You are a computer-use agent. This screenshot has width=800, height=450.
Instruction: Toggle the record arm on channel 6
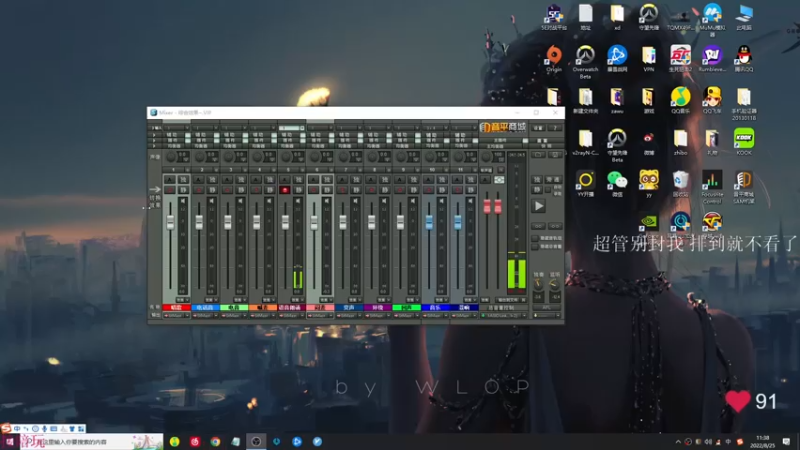[314, 190]
